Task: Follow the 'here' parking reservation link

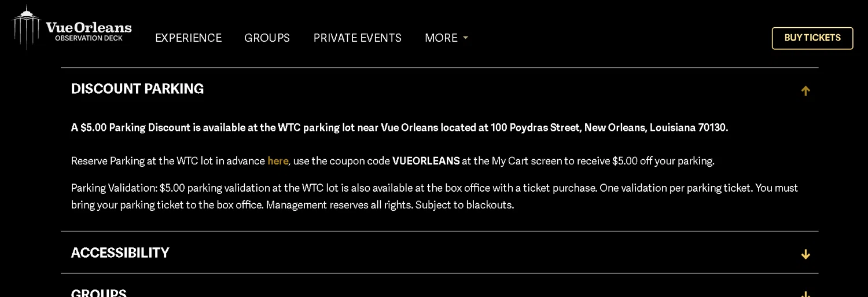Action: pyautogui.click(x=278, y=162)
